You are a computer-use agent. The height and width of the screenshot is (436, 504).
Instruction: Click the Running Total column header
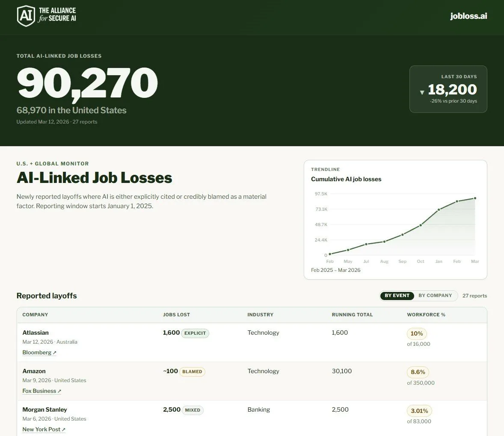point(352,315)
